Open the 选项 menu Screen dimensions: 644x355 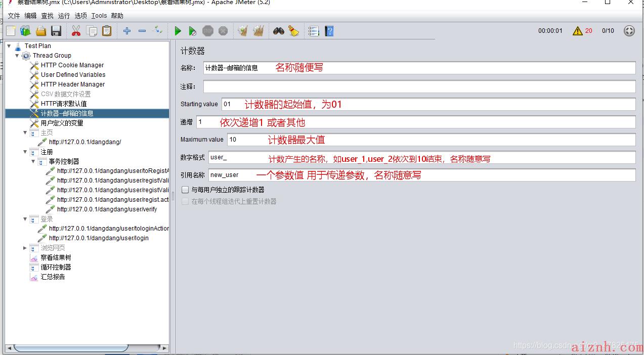tap(80, 16)
